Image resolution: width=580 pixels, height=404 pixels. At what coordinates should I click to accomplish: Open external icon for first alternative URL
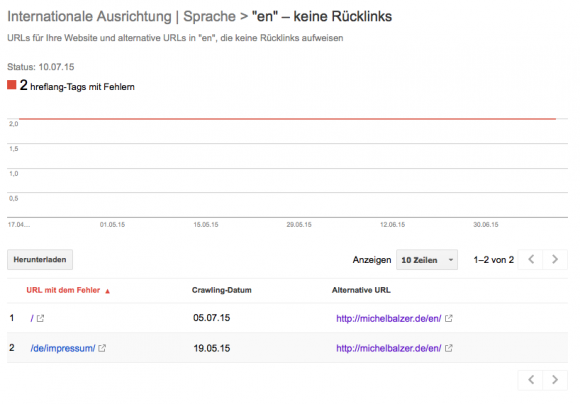click(x=449, y=318)
